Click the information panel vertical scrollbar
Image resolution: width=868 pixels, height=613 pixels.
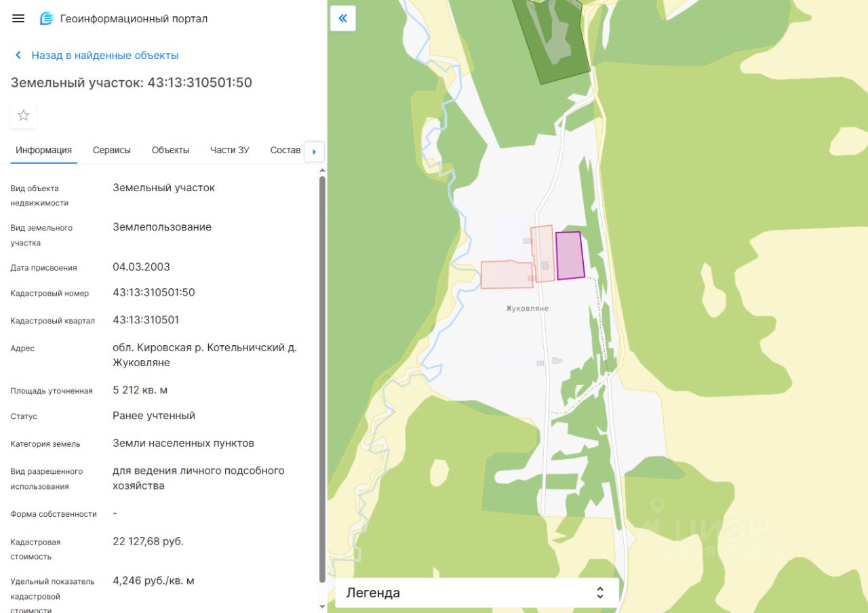(x=322, y=378)
